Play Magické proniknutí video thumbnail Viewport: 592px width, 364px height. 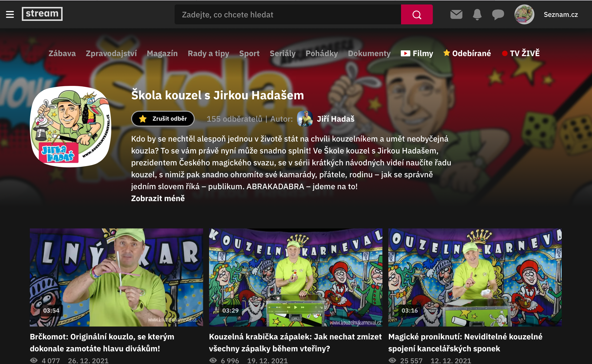tap(475, 277)
